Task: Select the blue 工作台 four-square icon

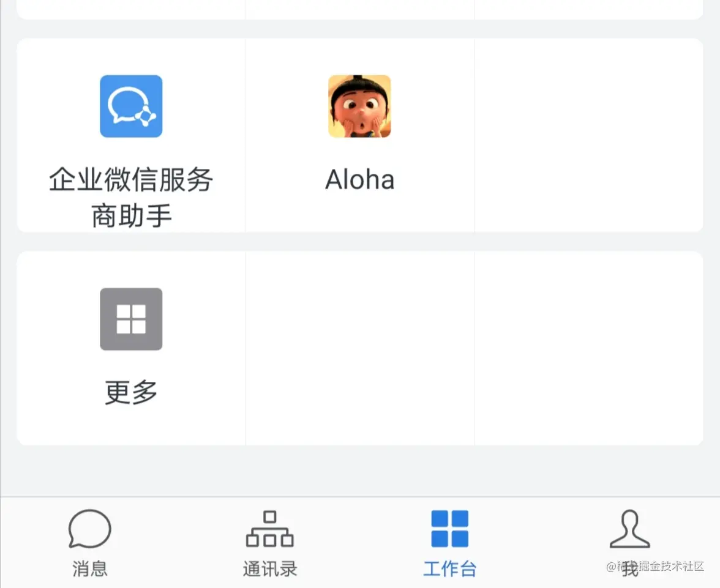Action: pyautogui.click(x=449, y=529)
